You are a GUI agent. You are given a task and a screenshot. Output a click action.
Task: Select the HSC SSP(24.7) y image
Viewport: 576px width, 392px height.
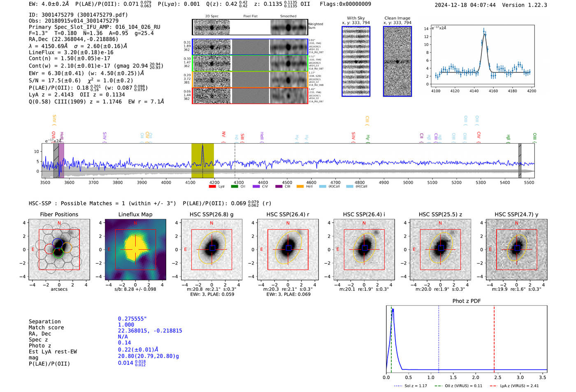tap(517, 250)
